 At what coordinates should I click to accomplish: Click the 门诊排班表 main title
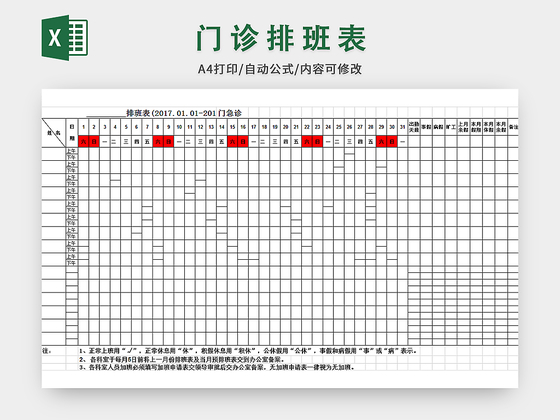281,38
